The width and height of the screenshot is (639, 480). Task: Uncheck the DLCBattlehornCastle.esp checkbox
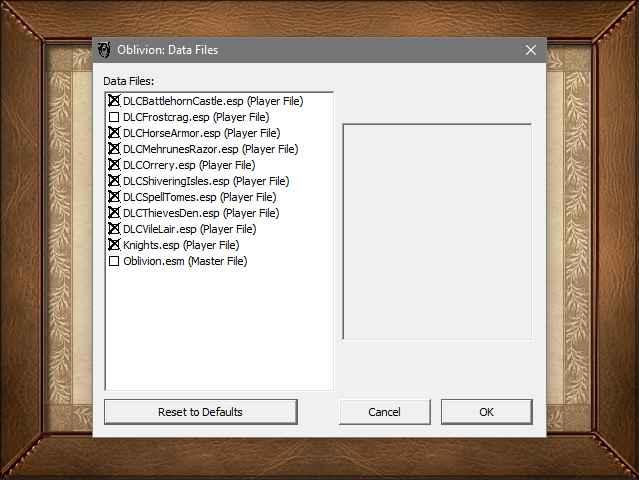[114, 101]
